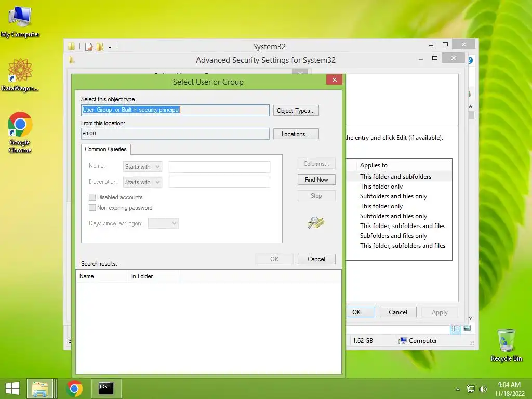Open the Recycle Bin icon
Screen dimensions: 532x399
[x=506, y=345]
